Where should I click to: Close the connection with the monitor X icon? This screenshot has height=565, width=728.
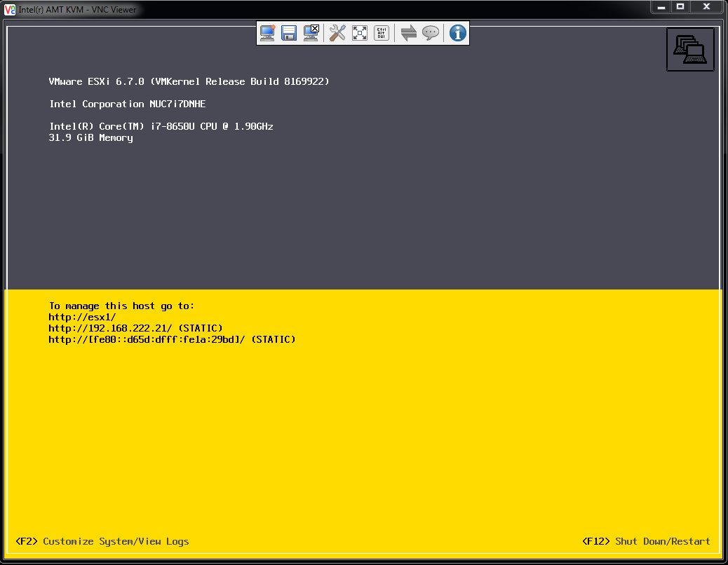tap(311, 33)
